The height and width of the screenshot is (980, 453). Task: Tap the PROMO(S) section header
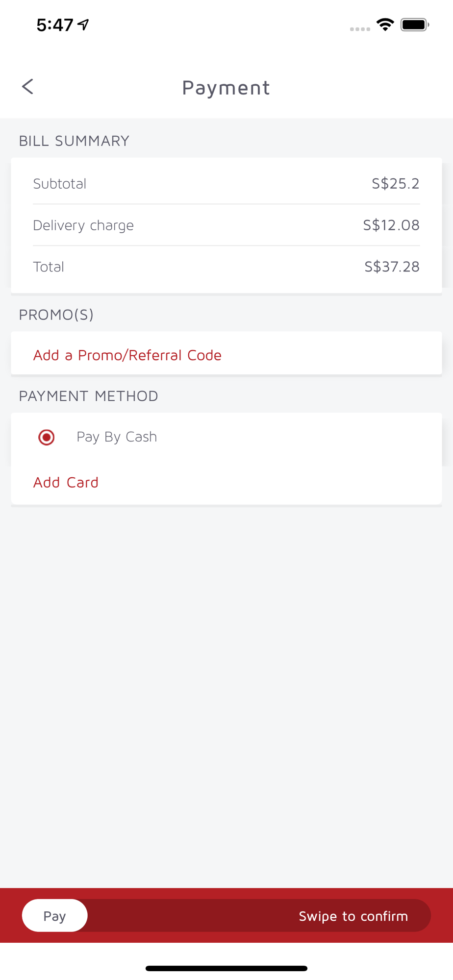pos(56,314)
